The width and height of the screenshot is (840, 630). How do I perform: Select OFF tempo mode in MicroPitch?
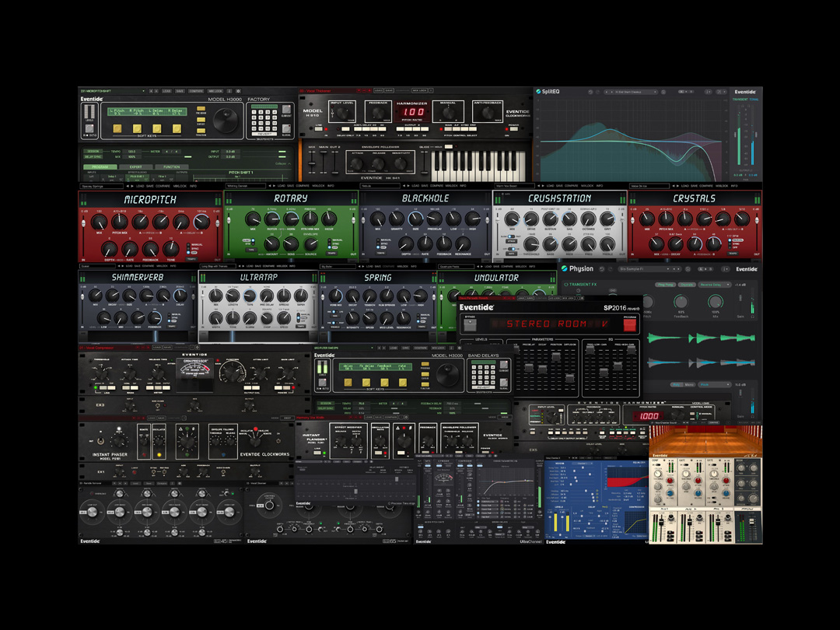click(x=194, y=253)
